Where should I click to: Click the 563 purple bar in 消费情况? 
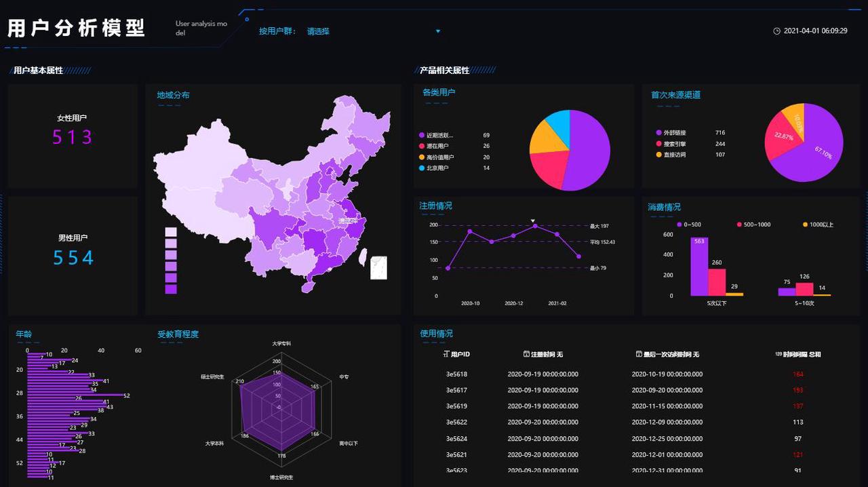[699, 267]
